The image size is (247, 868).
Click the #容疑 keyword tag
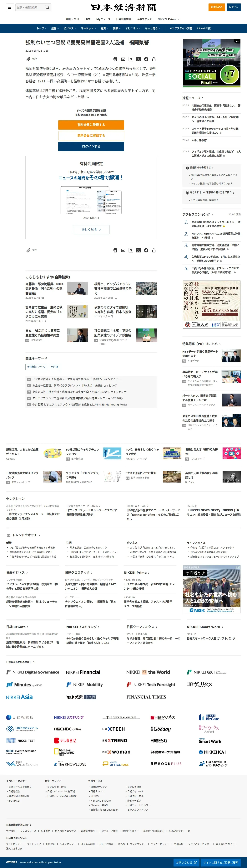point(54,367)
